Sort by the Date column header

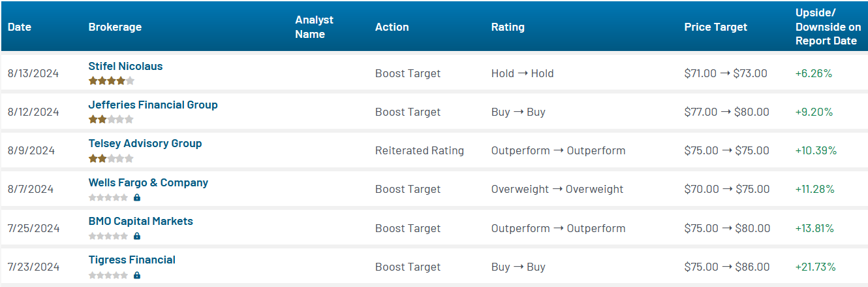(x=20, y=27)
